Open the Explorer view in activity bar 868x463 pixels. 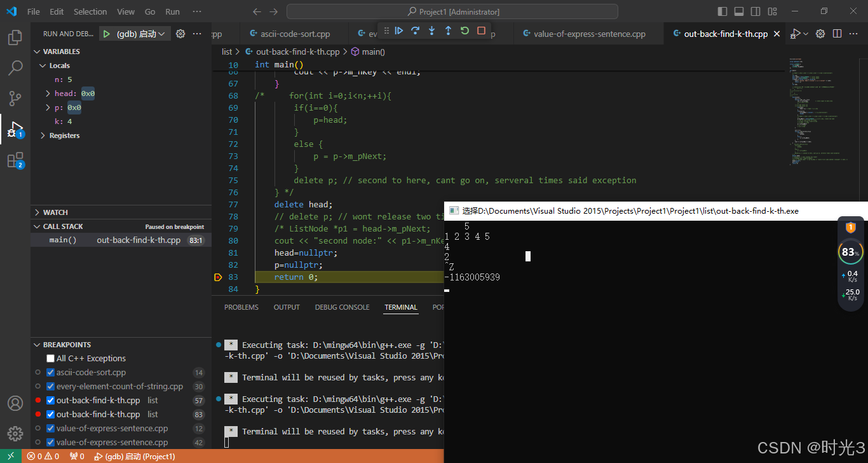(x=15, y=38)
